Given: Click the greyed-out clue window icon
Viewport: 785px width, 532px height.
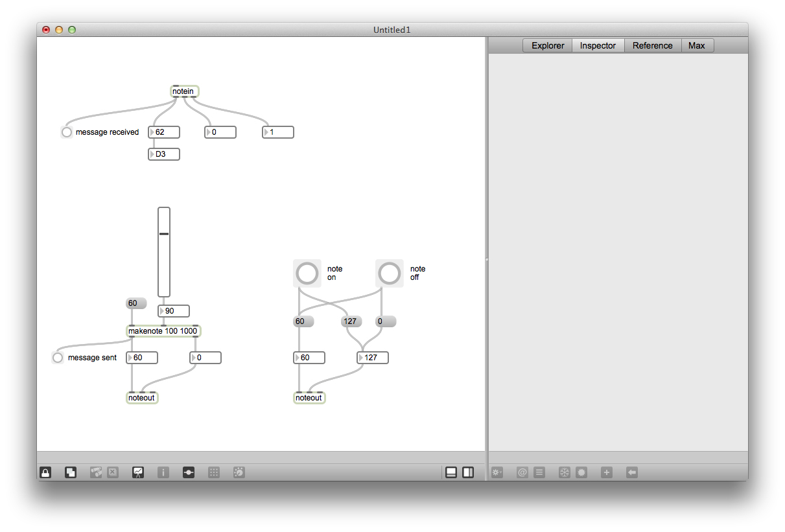Looking at the screenshot, I should (x=96, y=472).
